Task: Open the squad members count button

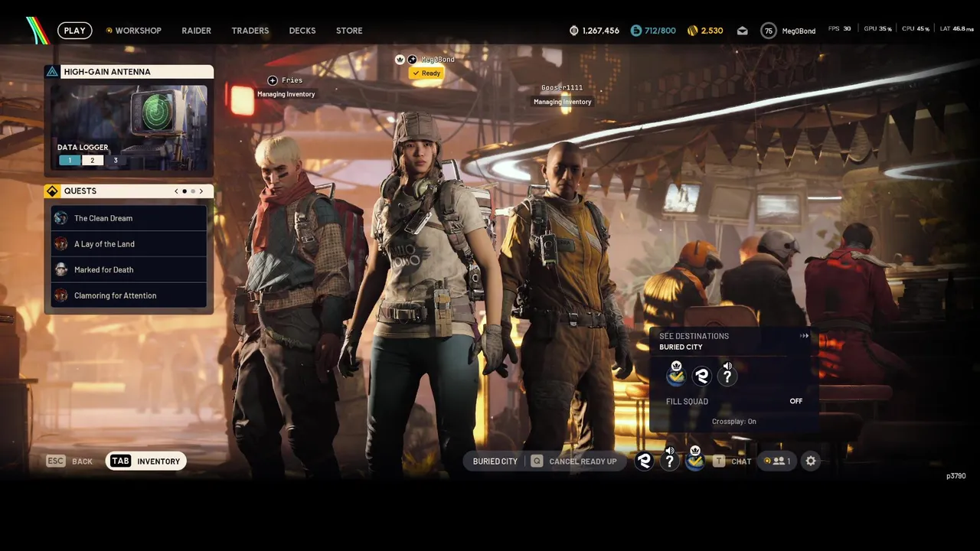Action: (x=778, y=461)
